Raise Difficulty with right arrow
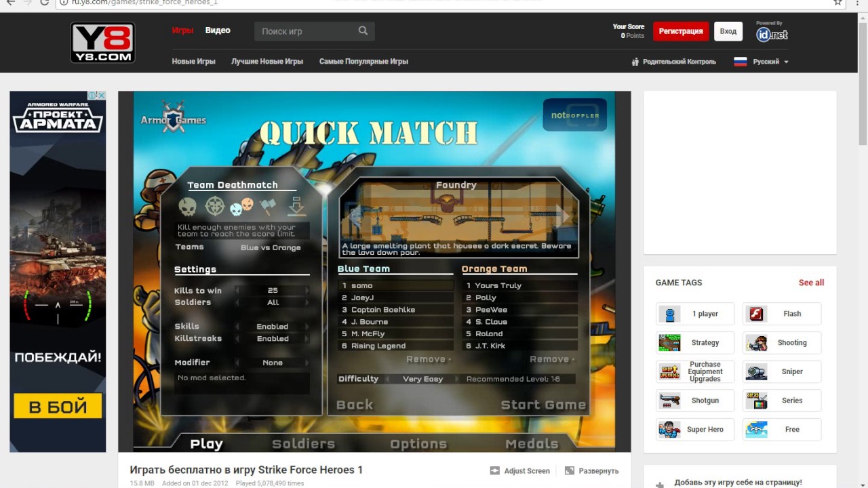 [456, 379]
